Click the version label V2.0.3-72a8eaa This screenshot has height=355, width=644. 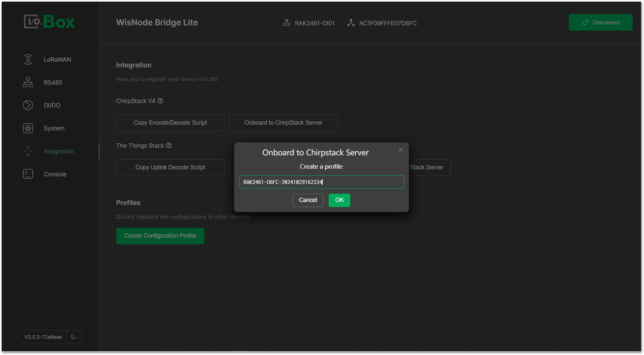point(43,337)
